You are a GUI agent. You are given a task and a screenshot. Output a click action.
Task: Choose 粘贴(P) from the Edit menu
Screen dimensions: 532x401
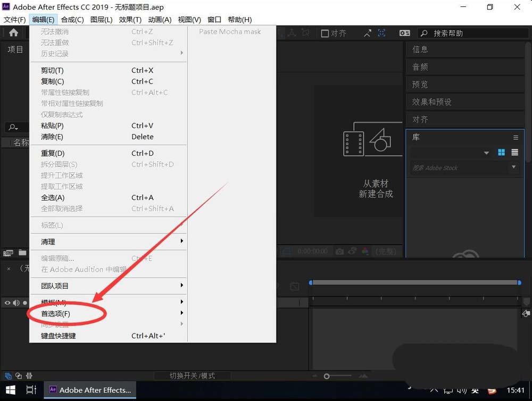(109, 126)
